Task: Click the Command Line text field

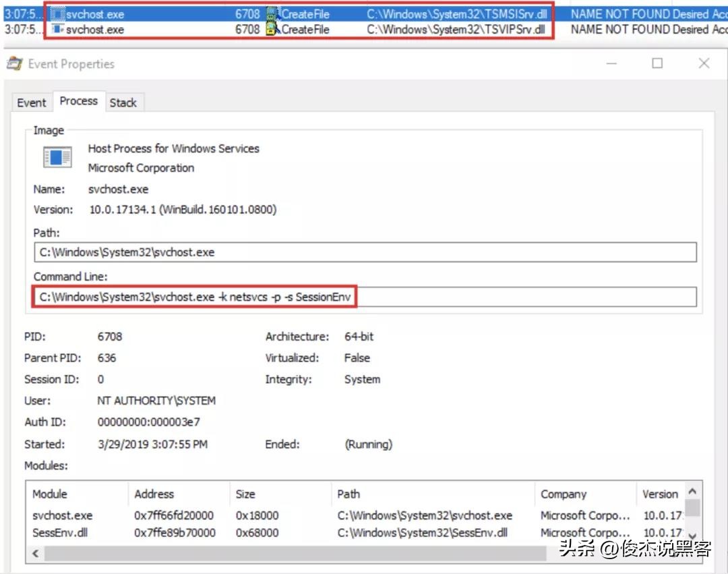Action: click(x=364, y=297)
